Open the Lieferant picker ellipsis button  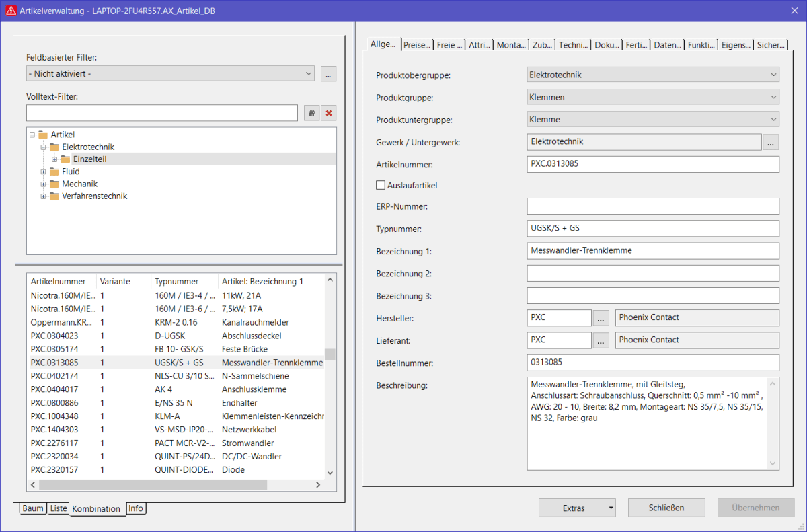tap(601, 340)
